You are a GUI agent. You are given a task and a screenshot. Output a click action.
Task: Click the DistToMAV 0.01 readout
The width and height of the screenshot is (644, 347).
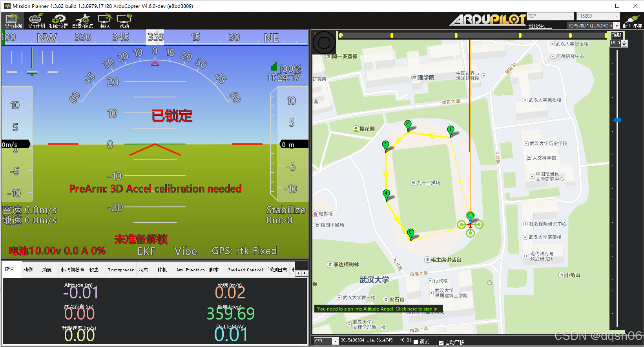(x=231, y=334)
